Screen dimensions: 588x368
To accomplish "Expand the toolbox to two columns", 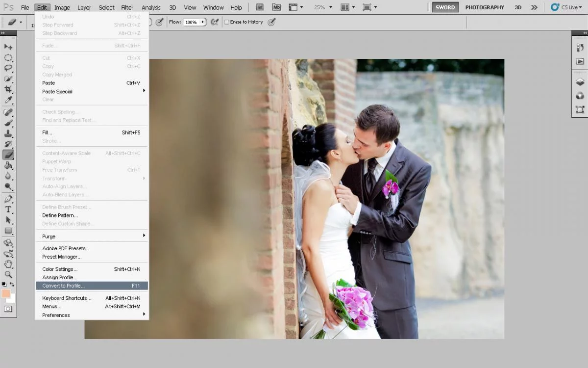I will pyautogui.click(x=3, y=33).
